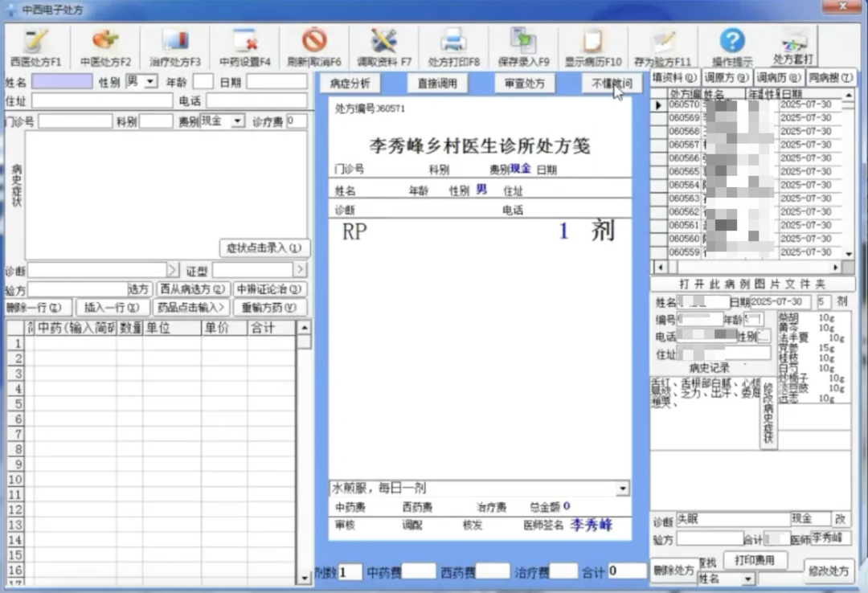868x593 pixels.
Task: Open the 操作提示 help icon
Action: [x=732, y=47]
